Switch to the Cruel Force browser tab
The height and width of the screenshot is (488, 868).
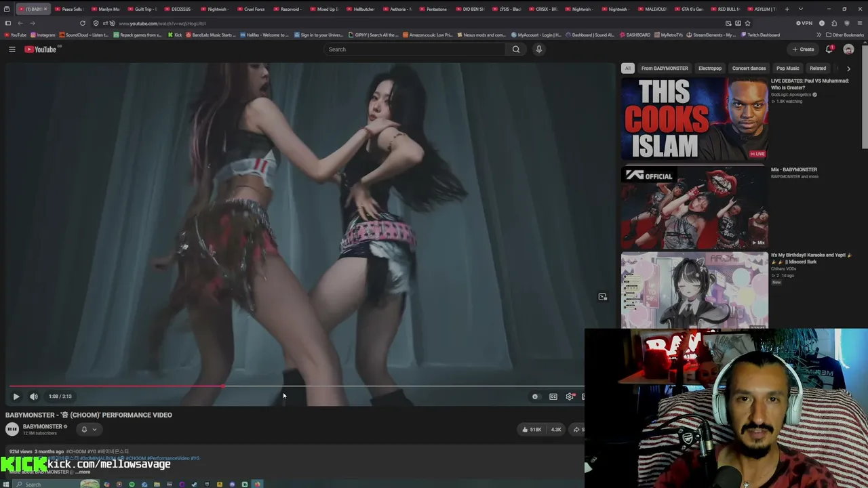[251, 9]
